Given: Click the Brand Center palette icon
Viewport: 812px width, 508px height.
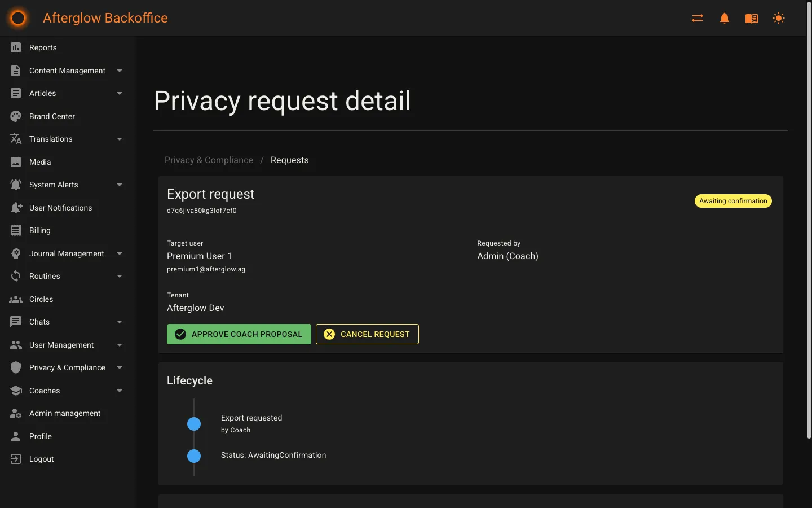Looking at the screenshot, I should click(16, 116).
